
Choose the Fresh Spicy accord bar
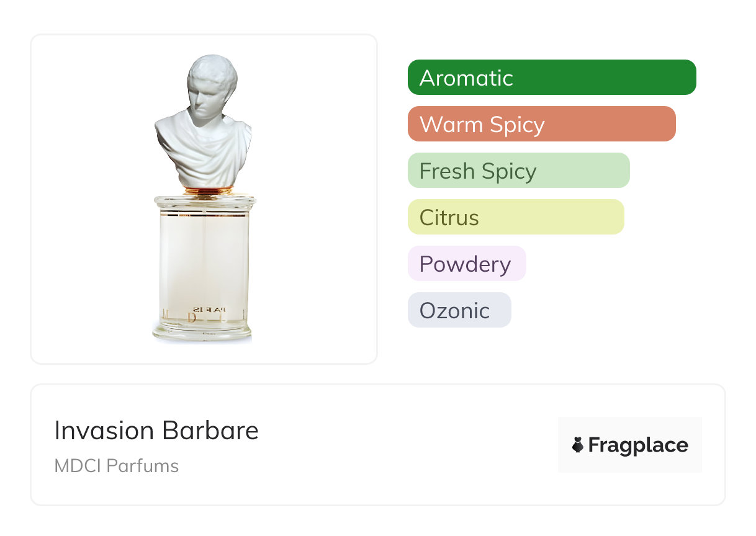coord(518,171)
